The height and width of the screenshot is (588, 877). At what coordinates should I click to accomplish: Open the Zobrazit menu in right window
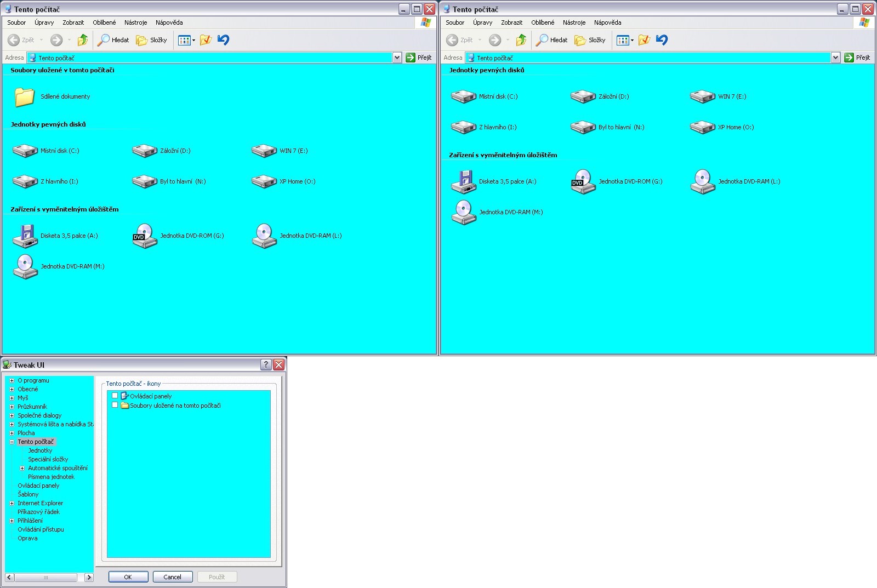click(511, 22)
